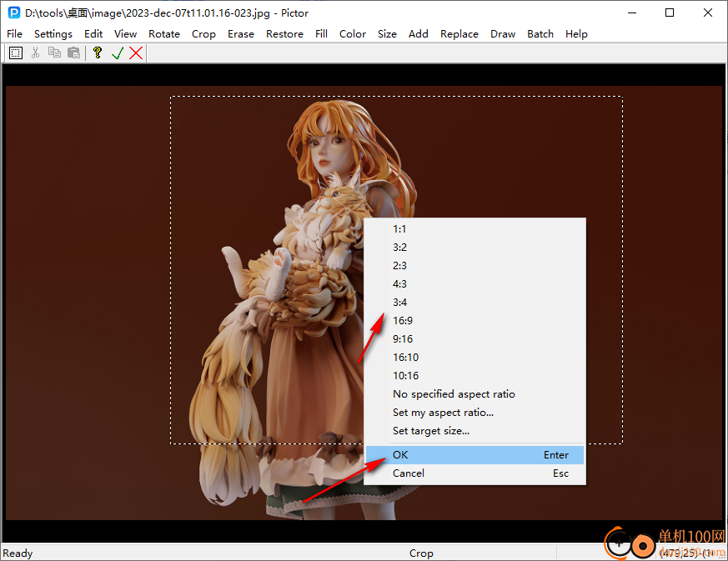Click the Crop status bar label
The height and width of the screenshot is (561, 728).
tap(421, 553)
